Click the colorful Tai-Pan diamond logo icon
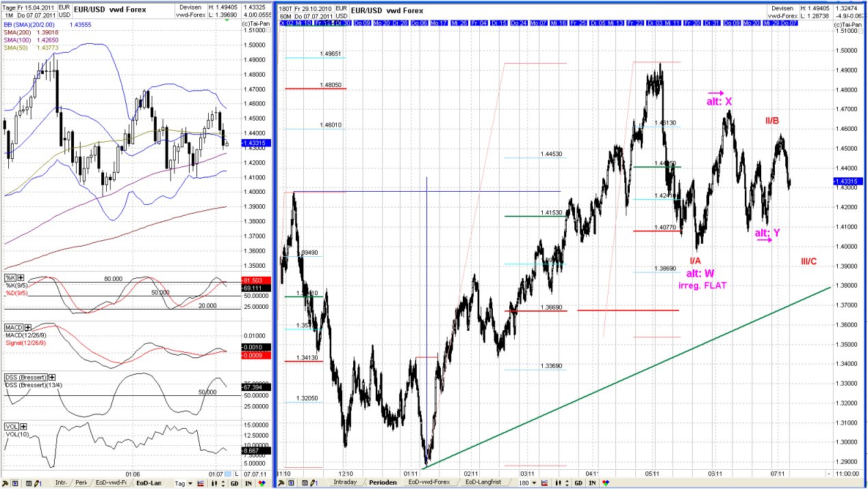The height and width of the screenshot is (489, 868). (261, 483)
